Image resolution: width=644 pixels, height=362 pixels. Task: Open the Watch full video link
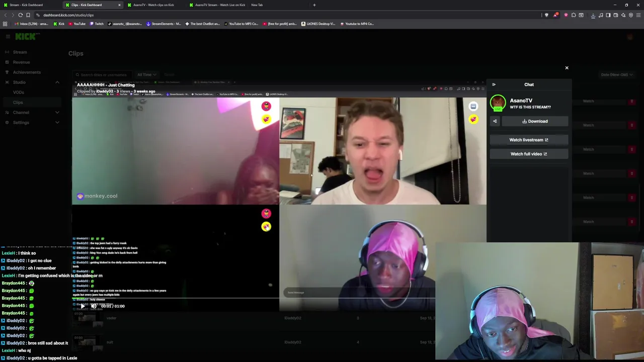529,154
